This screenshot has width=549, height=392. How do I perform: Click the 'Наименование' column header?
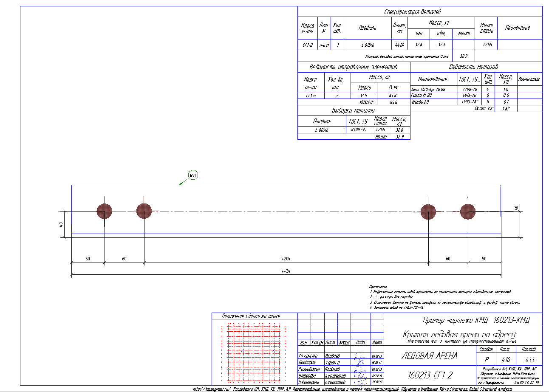(x=433, y=79)
